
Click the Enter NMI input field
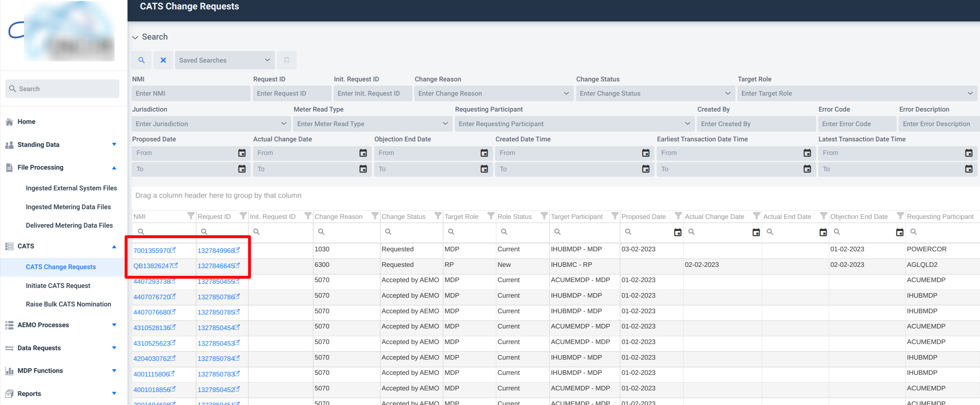coord(191,93)
